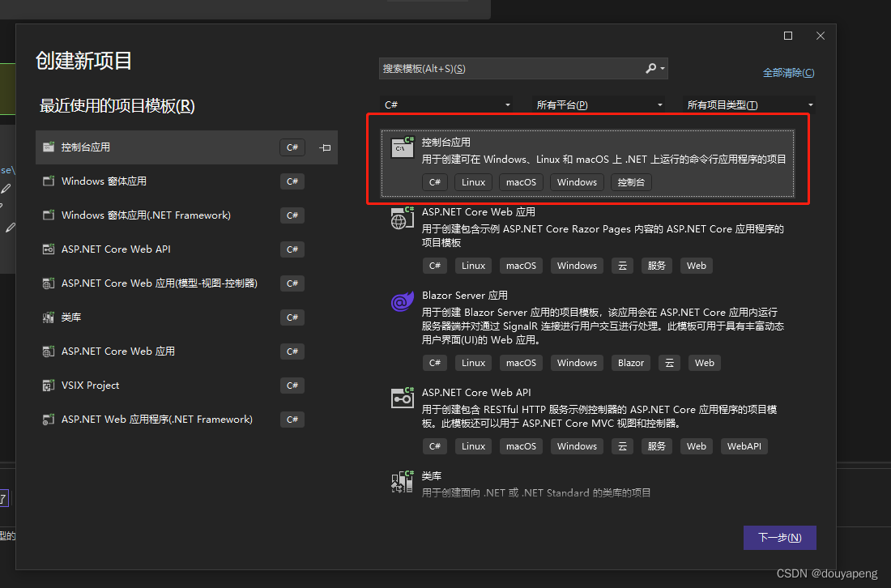The image size is (891, 588).
Task: Choose ASP.NET Core Web API template title in results
Action: point(476,393)
